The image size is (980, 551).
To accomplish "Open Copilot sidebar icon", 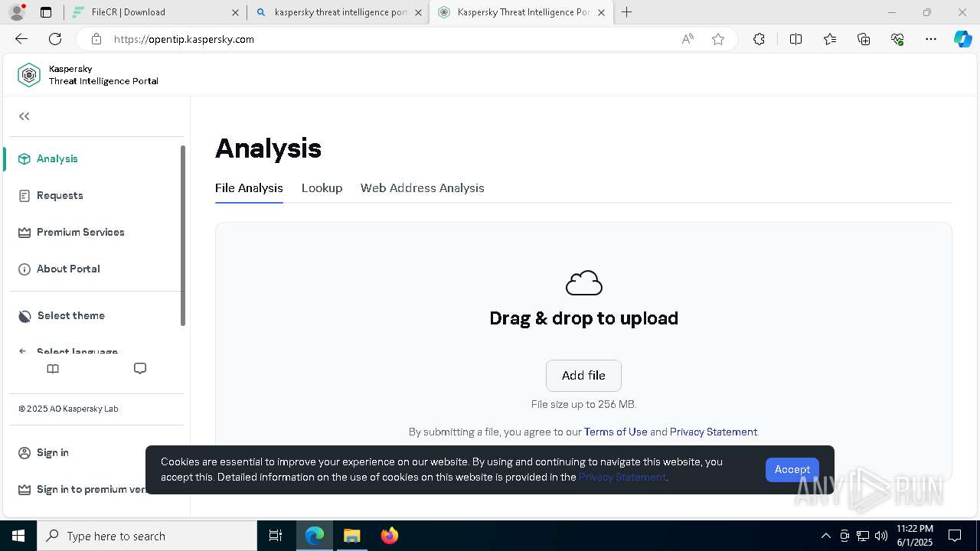I will pyautogui.click(x=962, y=39).
